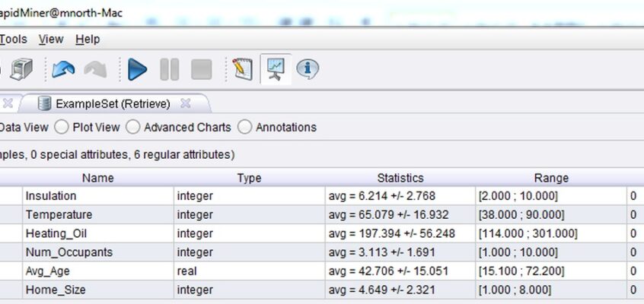Select the Insulation attribute name cell

[x=97, y=196]
